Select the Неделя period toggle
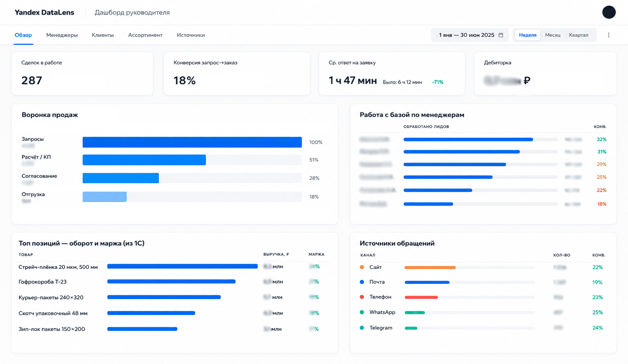The height and width of the screenshot is (364, 628). (x=528, y=35)
